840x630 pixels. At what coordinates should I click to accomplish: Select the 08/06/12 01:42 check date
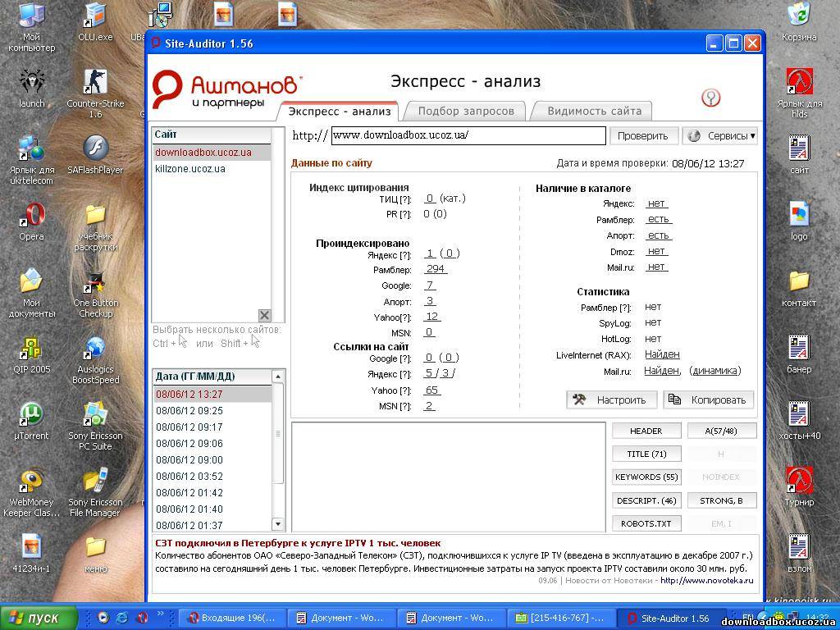(x=212, y=493)
